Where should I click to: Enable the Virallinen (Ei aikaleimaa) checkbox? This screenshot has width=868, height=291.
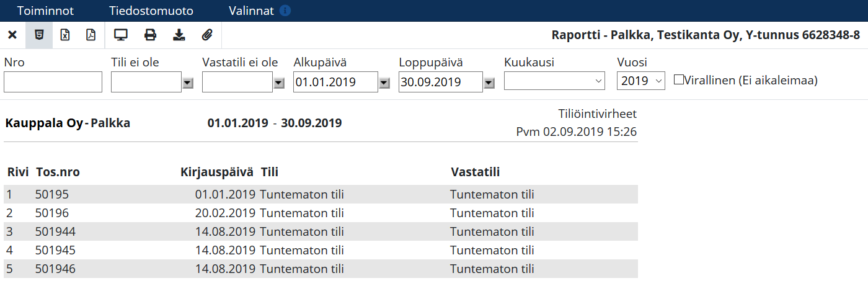(x=678, y=79)
